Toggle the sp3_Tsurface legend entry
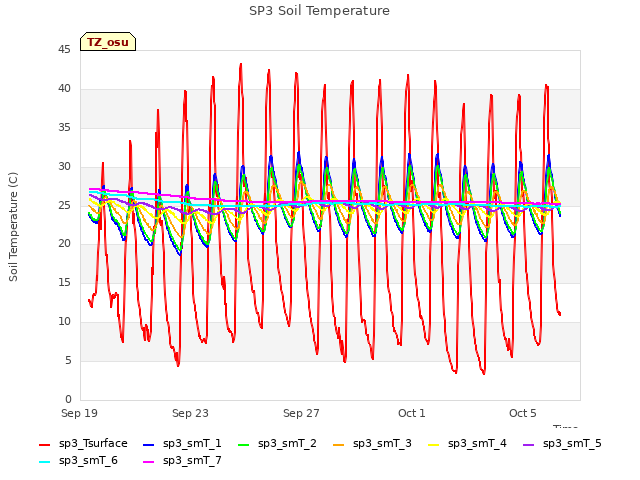The height and width of the screenshot is (480, 640). click(83, 444)
